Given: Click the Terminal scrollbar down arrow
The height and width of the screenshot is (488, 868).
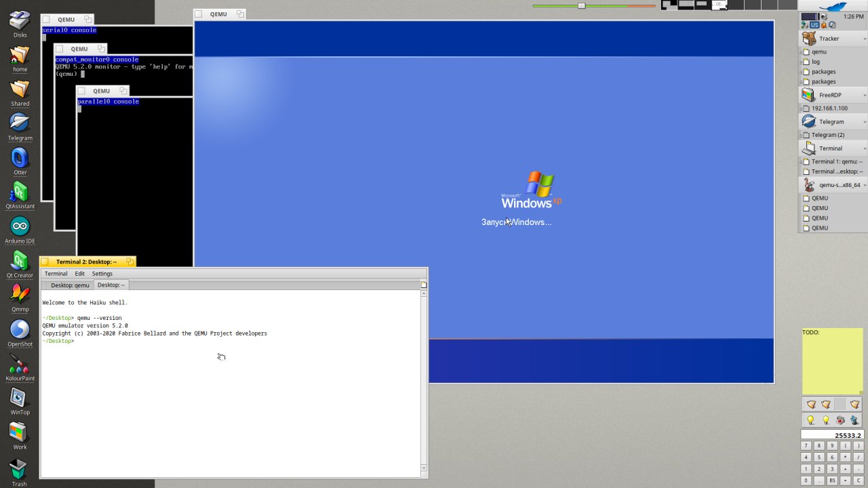Looking at the screenshot, I should (x=424, y=468).
